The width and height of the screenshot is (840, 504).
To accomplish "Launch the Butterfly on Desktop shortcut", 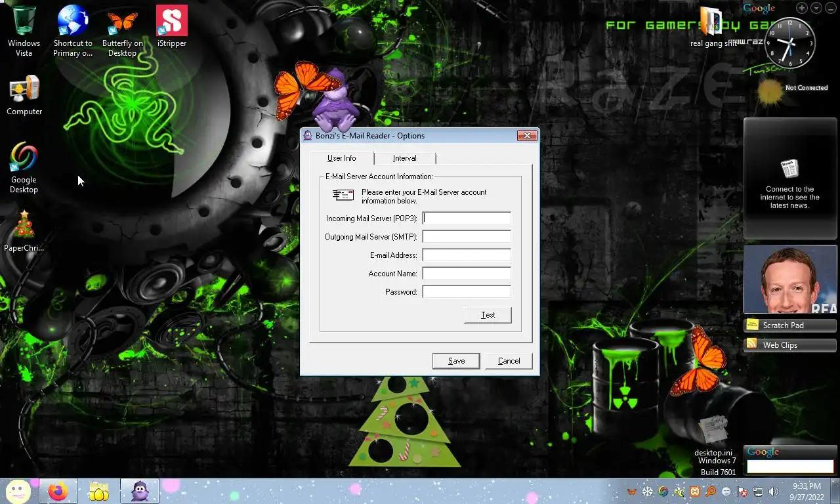I will tap(123, 31).
